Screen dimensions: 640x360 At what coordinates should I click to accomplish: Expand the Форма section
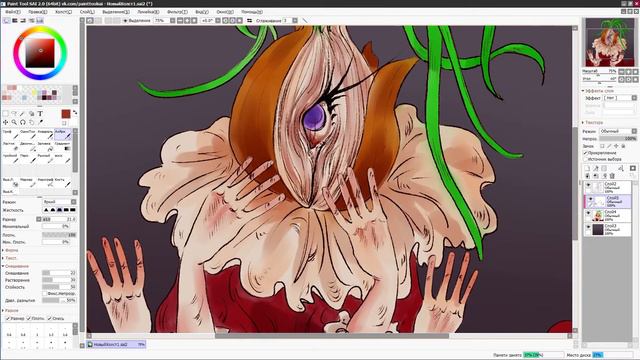coord(11,250)
